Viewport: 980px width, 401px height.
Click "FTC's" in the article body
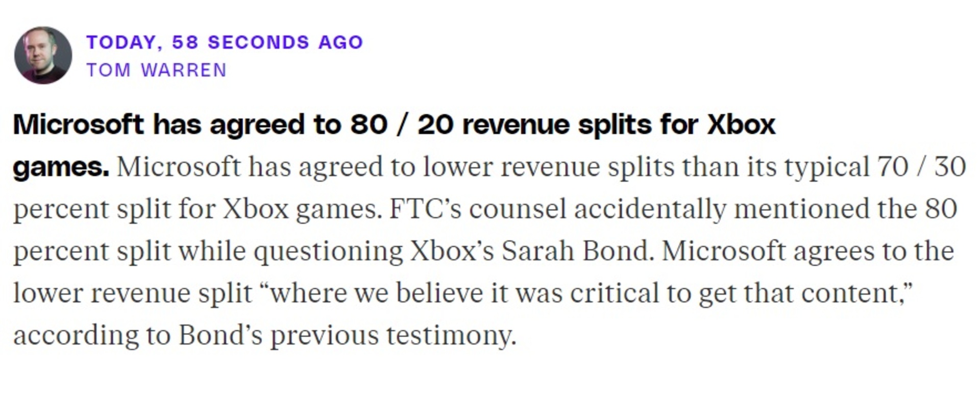(x=425, y=209)
